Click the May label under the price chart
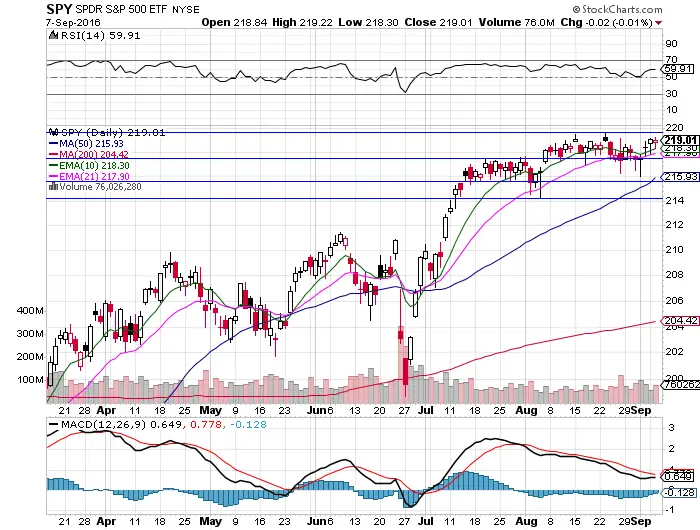Screen dimensions: 700x530 [x=210, y=410]
